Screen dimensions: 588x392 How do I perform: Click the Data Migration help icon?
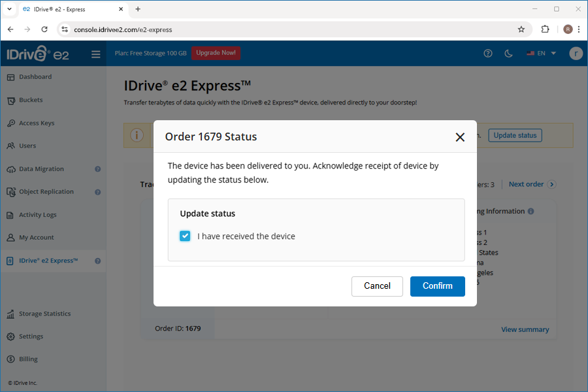(97, 169)
